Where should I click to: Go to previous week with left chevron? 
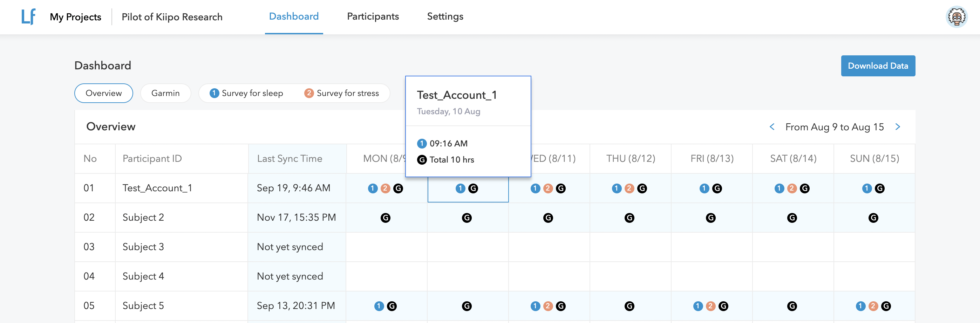tap(772, 127)
